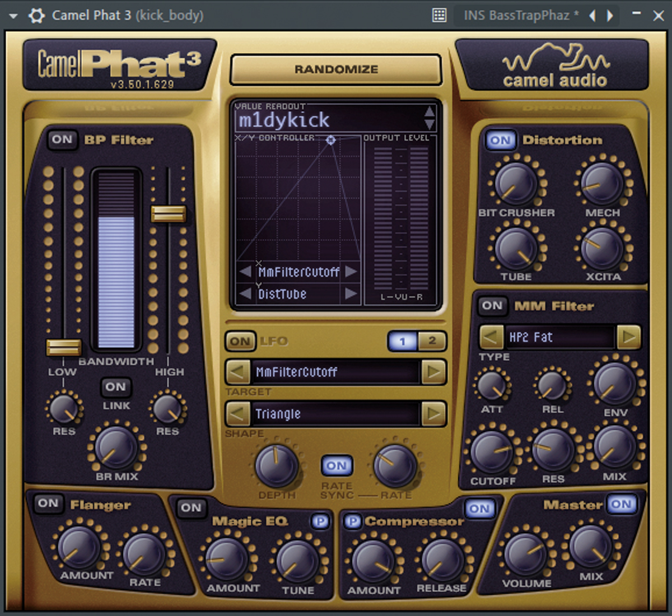Click preset up arrow beside m1dykick

(x=429, y=111)
